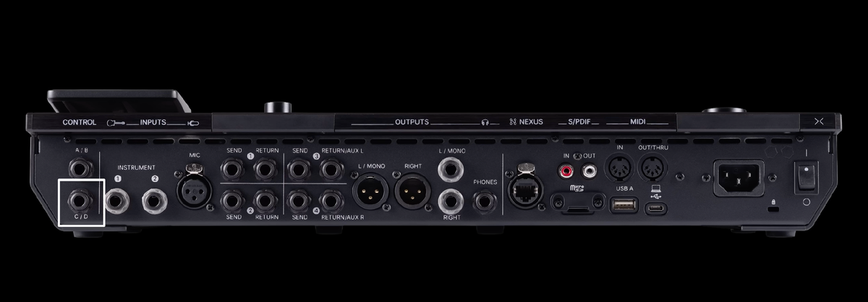Select the MIDI IN port
The width and height of the screenshot is (868, 302).
click(620, 168)
